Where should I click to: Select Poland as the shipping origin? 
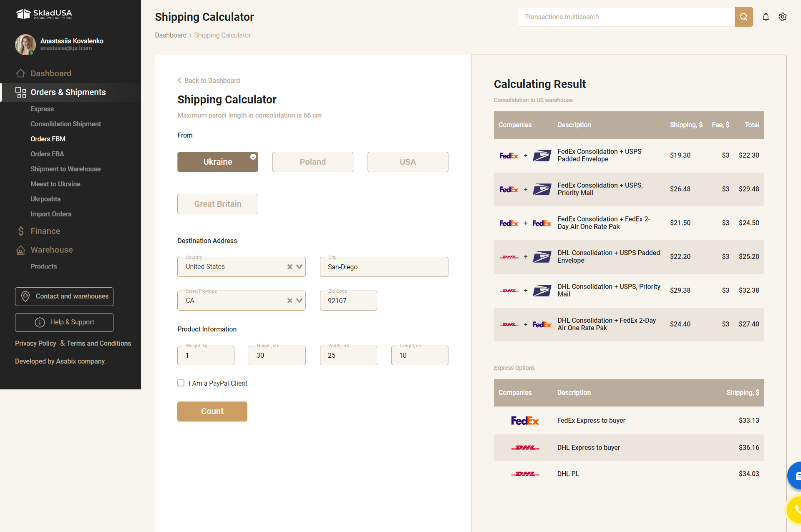click(x=312, y=162)
